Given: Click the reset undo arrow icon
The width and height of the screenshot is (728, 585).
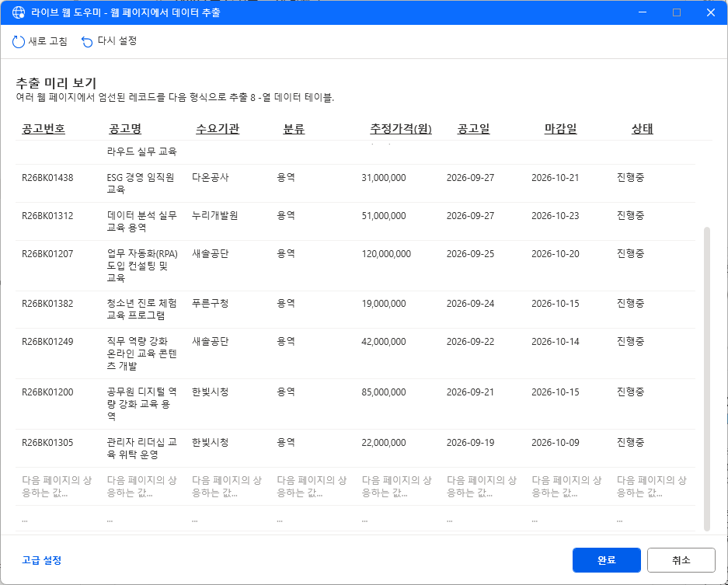Looking at the screenshot, I should tap(87, 42).
